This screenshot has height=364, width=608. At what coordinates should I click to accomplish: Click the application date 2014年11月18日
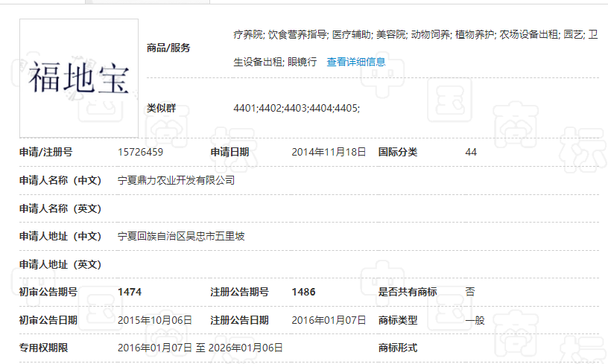329,152
